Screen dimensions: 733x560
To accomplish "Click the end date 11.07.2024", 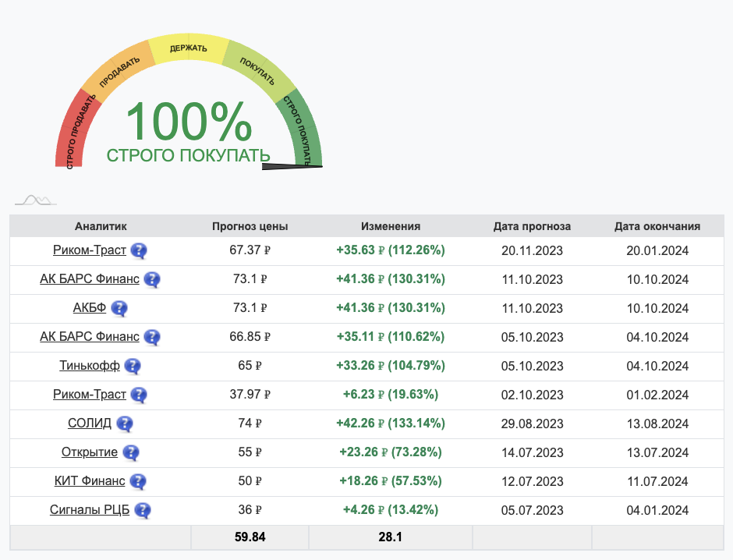I will [x=657, y=482].
